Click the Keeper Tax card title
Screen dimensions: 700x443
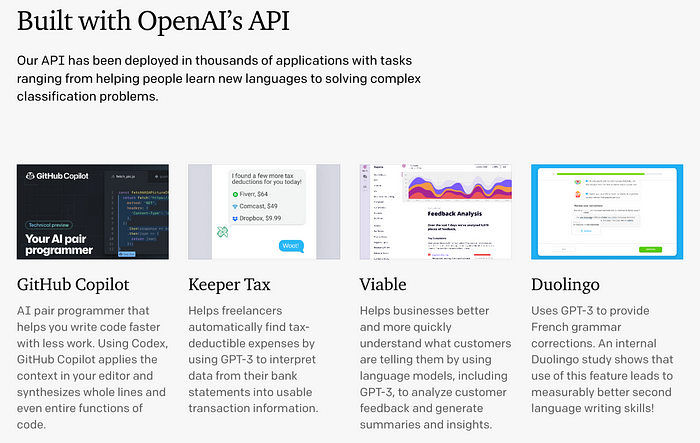coord(229,284)
